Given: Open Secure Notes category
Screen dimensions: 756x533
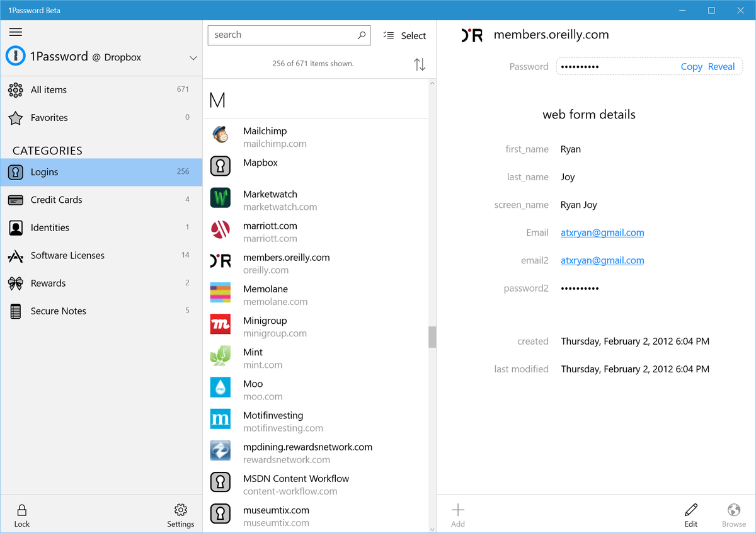Looking at the screenshot, I should pos(101,311).
